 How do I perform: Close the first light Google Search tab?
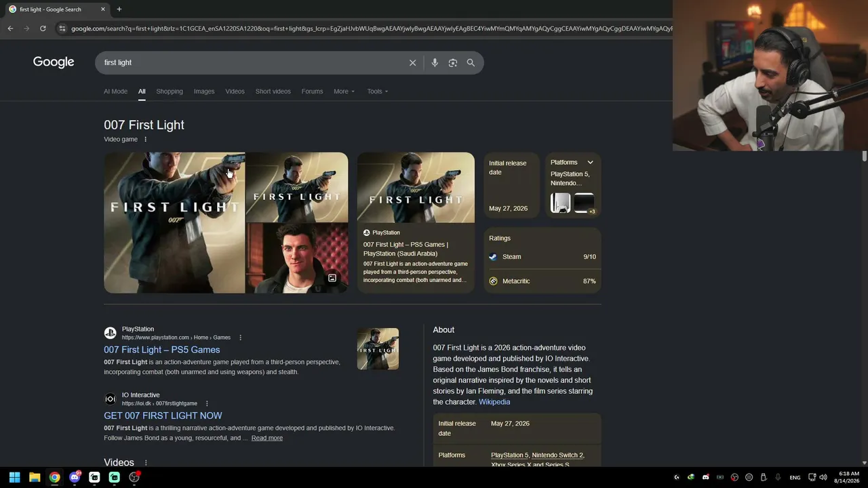click(103, 9)
